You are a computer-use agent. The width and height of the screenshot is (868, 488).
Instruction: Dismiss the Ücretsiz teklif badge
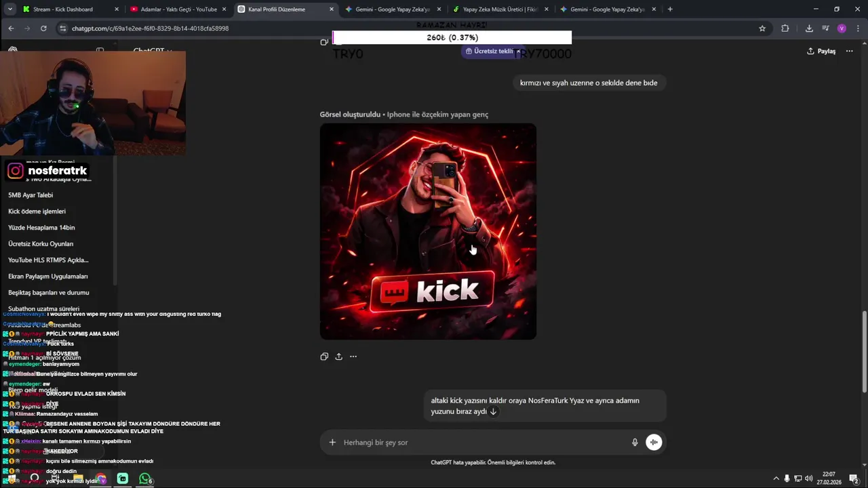[519, 51]
